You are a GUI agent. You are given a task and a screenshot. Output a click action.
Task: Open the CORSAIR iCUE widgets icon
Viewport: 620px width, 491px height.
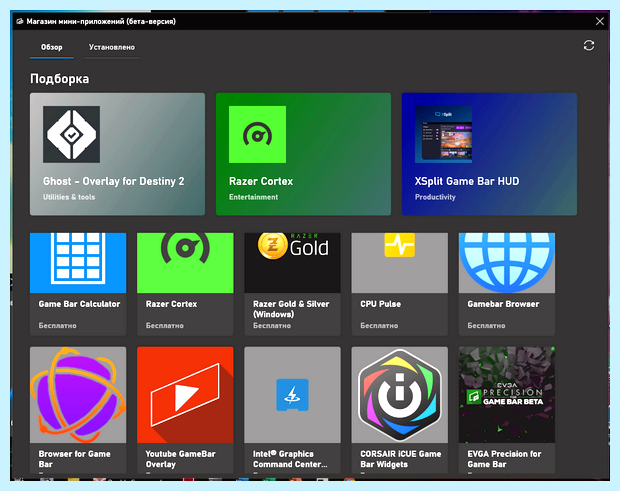399,395
